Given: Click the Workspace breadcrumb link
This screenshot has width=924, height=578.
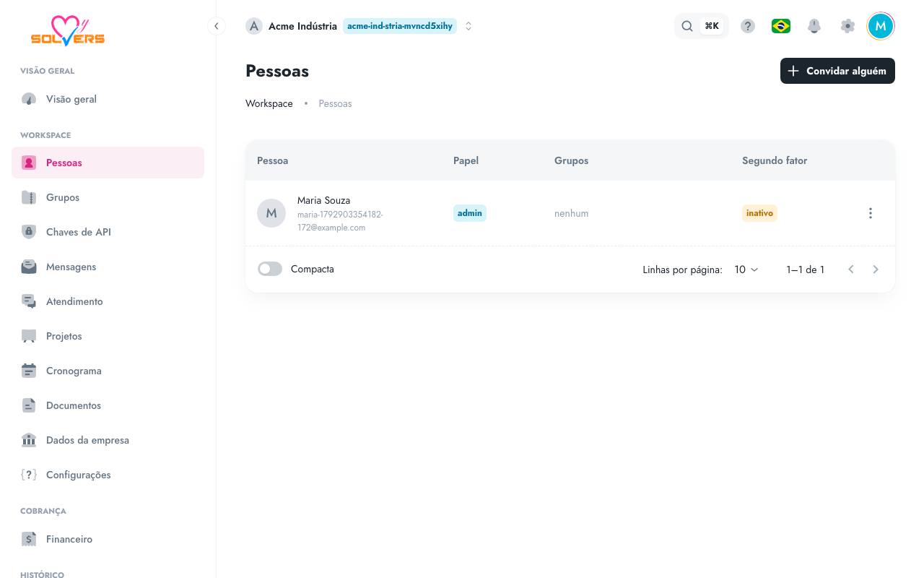Looking at the screenshot, I should (x=269, y=103).
